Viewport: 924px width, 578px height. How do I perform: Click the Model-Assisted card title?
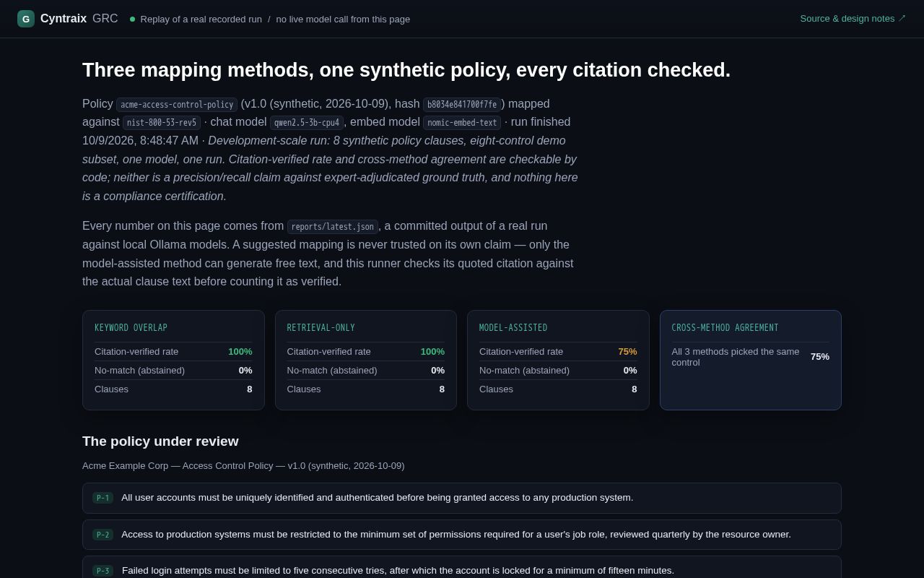click(x=513, y=328)
